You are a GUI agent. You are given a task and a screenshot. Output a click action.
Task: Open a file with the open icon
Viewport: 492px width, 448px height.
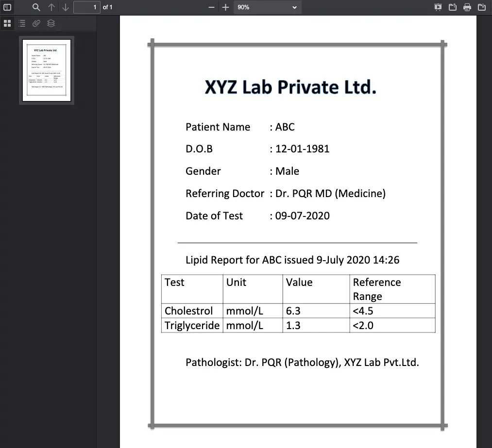tap(453, 7)
